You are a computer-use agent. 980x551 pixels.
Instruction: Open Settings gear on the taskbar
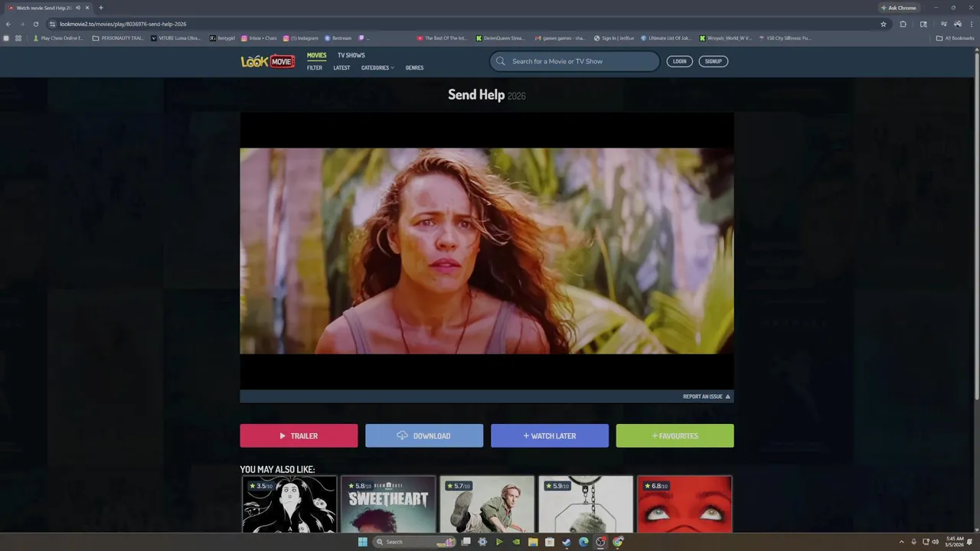(x=482, y=542)
